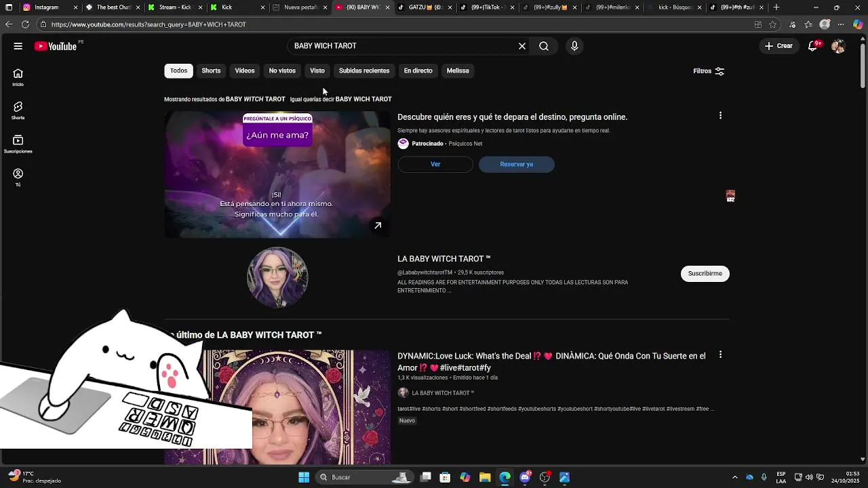The image size is (868, 488).
Task: Open the Crear menu
Action: tap(778, 46)
